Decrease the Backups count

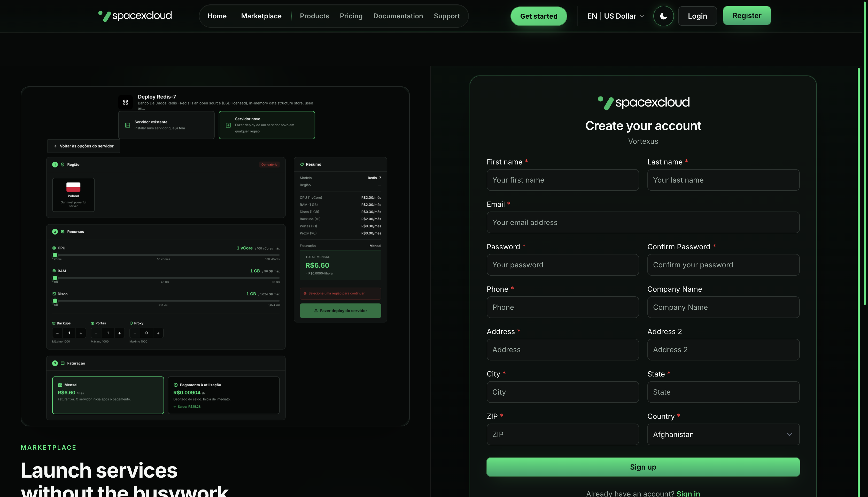(57, 333)
